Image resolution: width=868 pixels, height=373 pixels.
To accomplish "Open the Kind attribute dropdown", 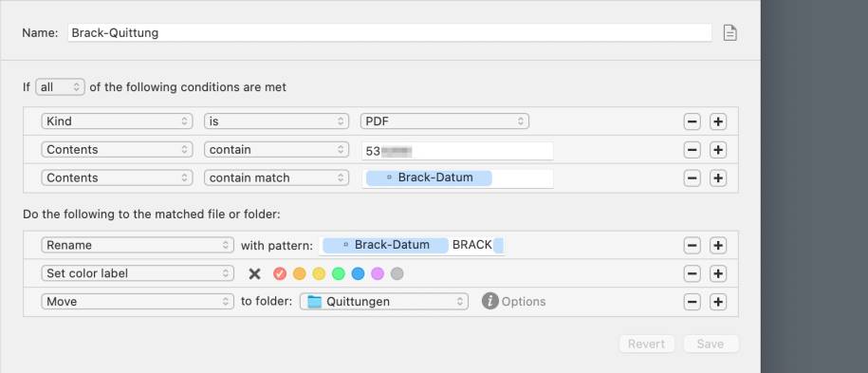I will click(117, 121).
